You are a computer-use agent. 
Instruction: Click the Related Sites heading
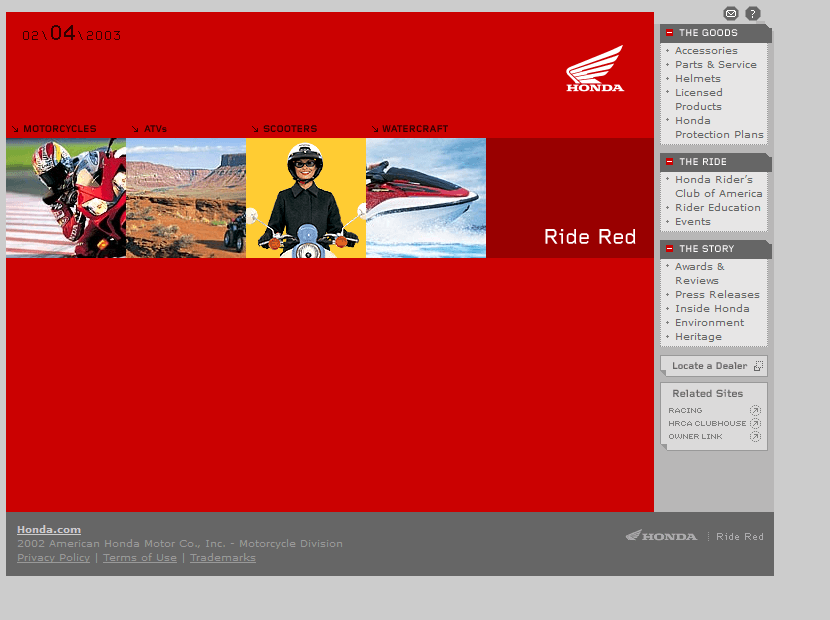708,393
